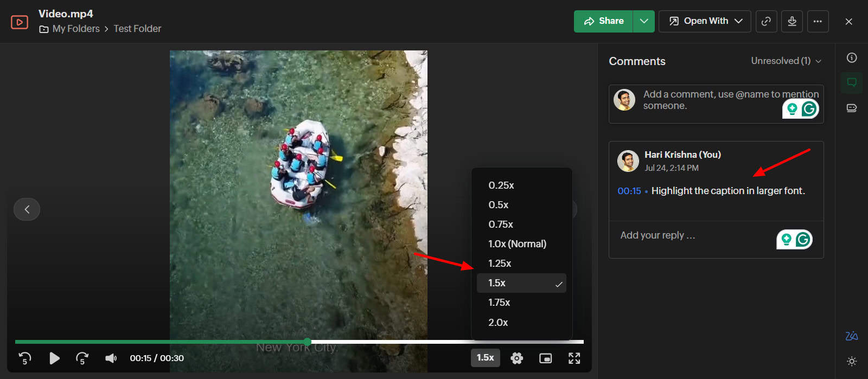Viewport: 868px width, 379px height.
Task: Toggle the theme brightness icon
Action: (x=852, y=361)
